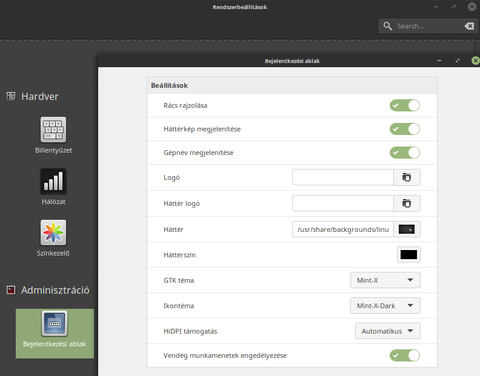
Task: Click into the Háttér logó path input field
Action: 343,203
